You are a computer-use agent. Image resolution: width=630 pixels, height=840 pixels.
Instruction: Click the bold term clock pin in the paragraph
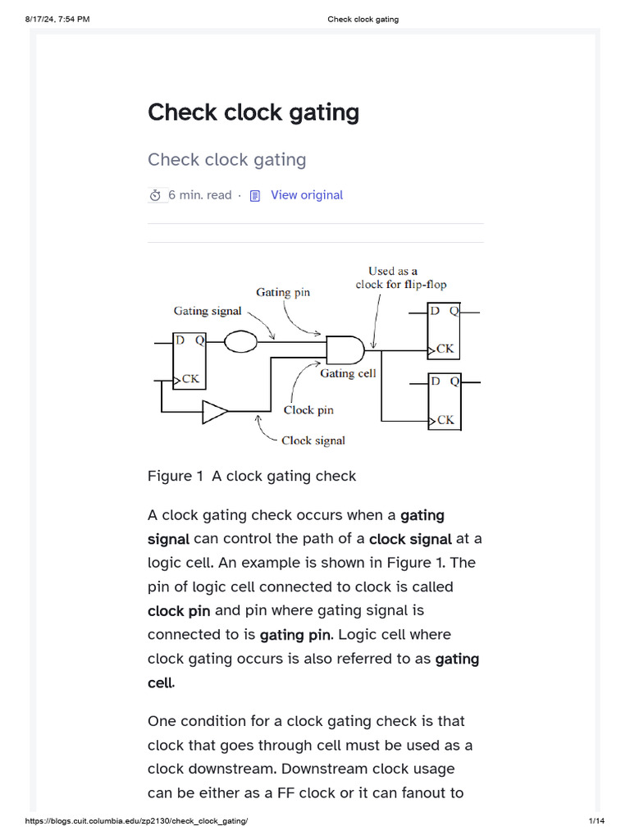(179, 611)
